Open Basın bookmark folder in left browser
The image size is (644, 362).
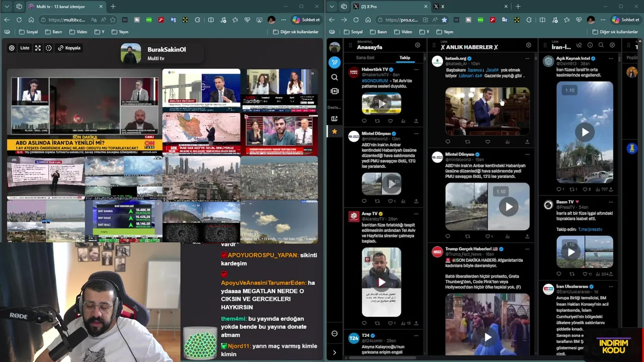click(x=54, y=32)
